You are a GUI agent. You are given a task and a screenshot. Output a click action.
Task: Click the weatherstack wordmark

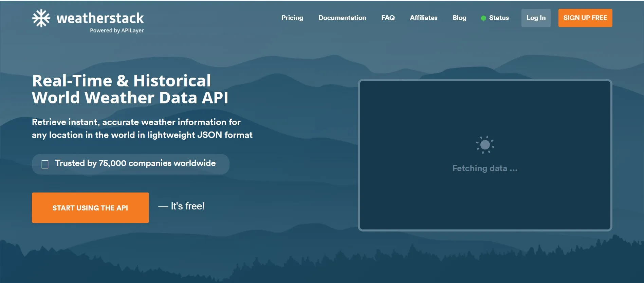(x=100, y=18)
